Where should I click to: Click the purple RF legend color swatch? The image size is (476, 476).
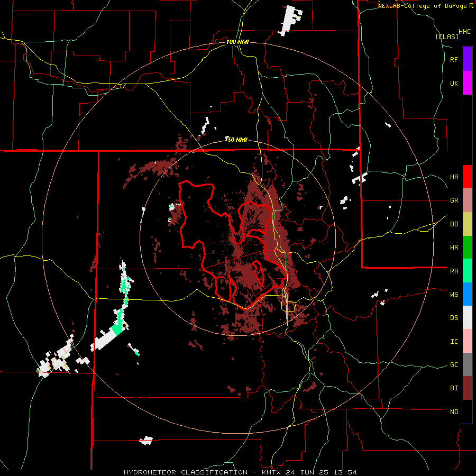(x=467, y=59)
